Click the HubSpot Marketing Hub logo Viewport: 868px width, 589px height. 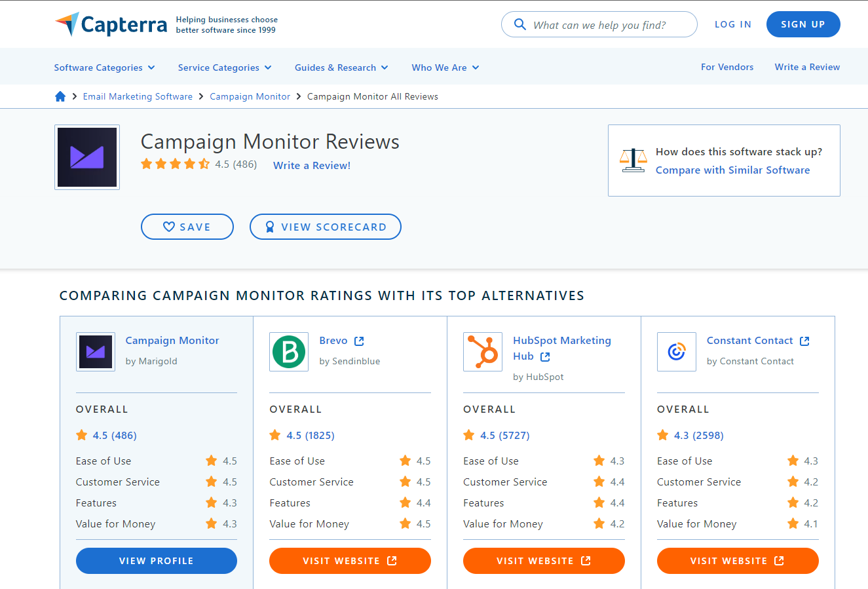coord(483,352)
